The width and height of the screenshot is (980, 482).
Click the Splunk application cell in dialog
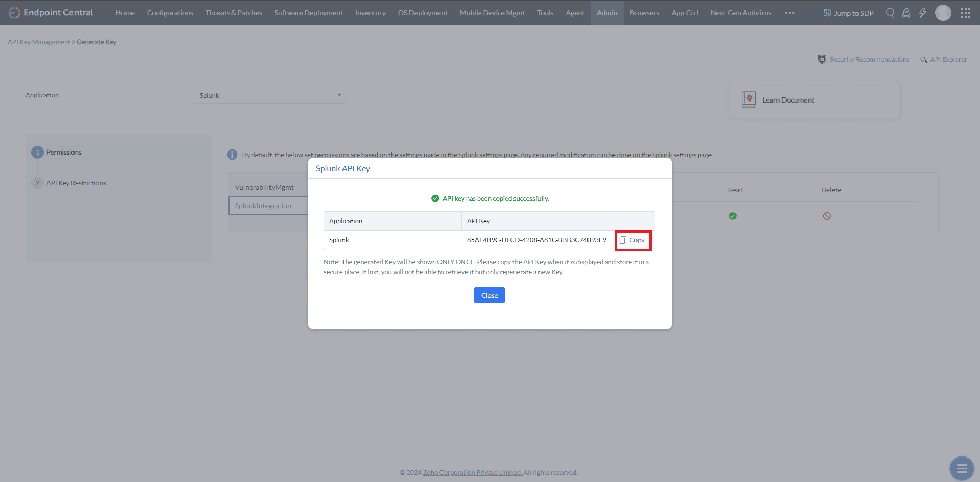[339, 240]
